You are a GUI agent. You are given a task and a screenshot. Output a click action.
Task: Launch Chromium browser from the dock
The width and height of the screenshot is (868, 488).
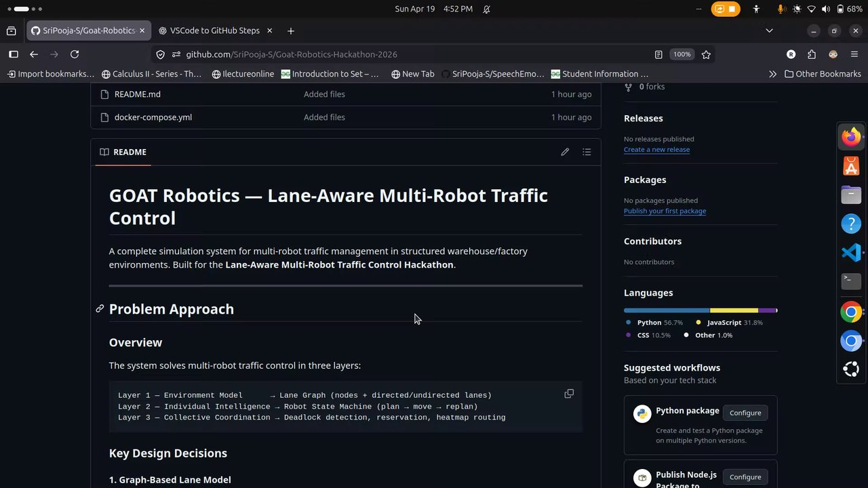[851, 341]
